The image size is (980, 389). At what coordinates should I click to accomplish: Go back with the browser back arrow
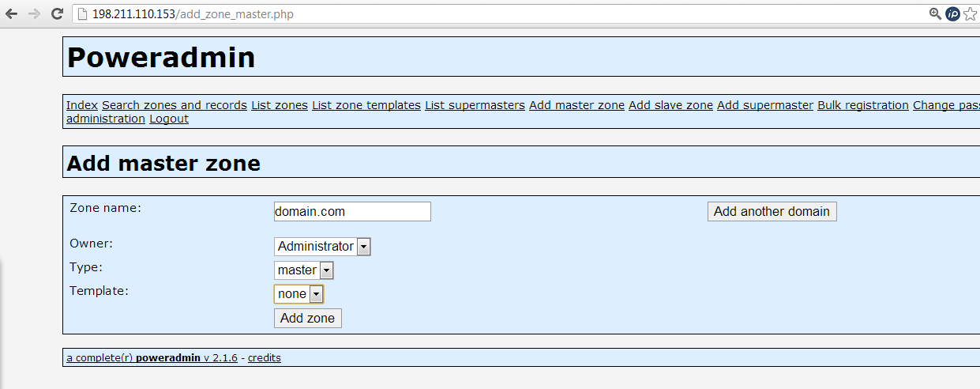(11, 13)
